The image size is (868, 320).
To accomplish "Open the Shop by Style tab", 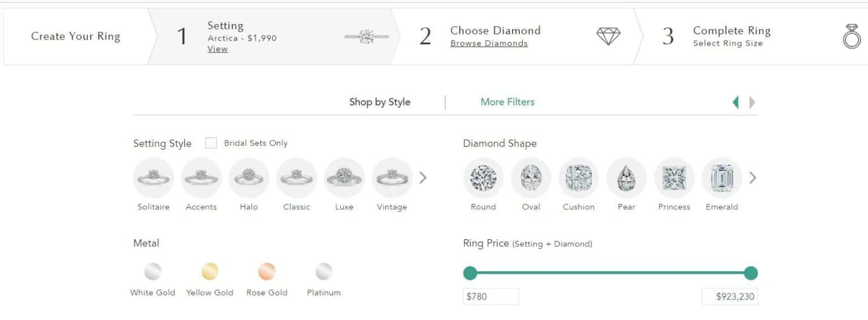I will pos(380,102).
